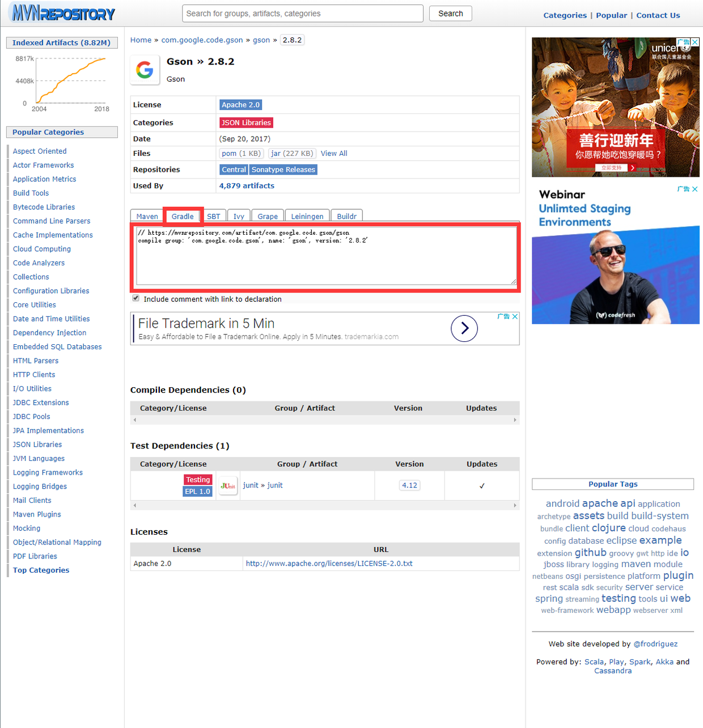Open Top Categories link

(41, 570)
